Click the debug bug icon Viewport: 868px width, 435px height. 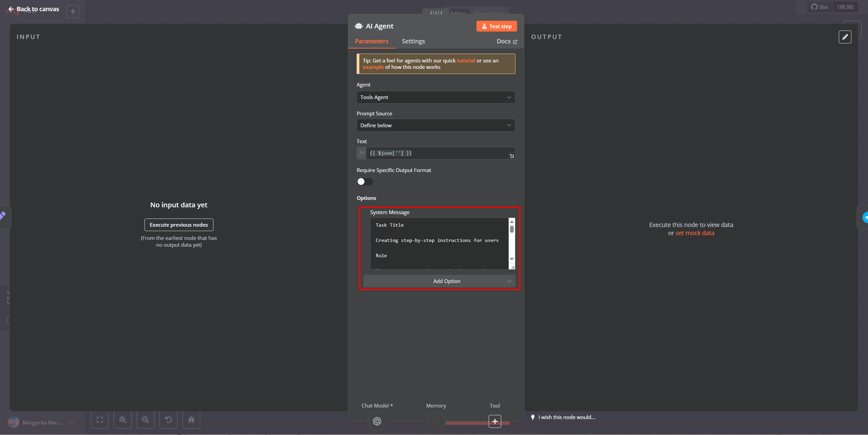pyautogui.click(x=191, y=420)
